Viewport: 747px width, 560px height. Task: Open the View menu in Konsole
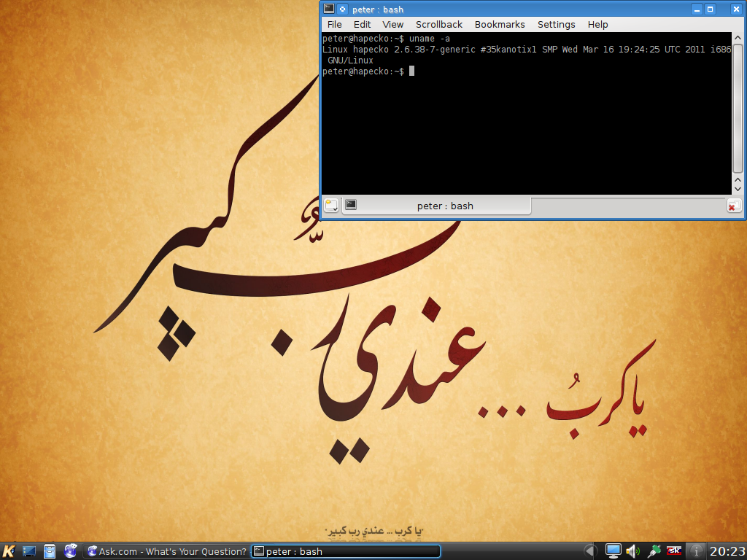point(393,24)
